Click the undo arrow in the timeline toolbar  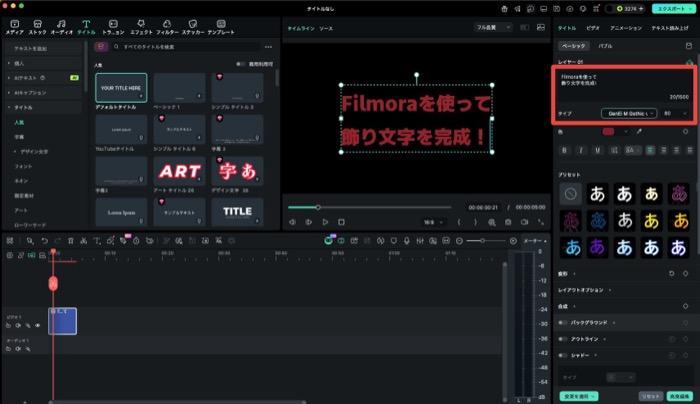point(44,241)
